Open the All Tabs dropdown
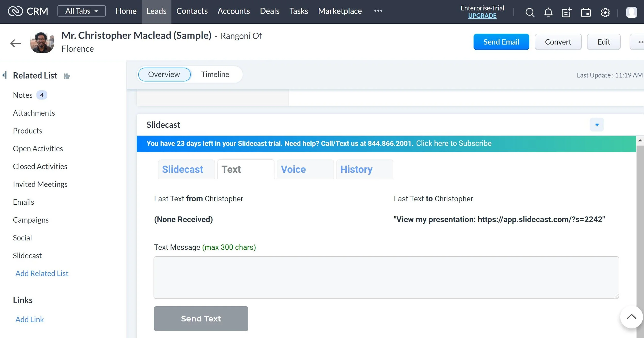Viewport: 644px width, 338px height. pyautogui.click(x=81, y=11)
